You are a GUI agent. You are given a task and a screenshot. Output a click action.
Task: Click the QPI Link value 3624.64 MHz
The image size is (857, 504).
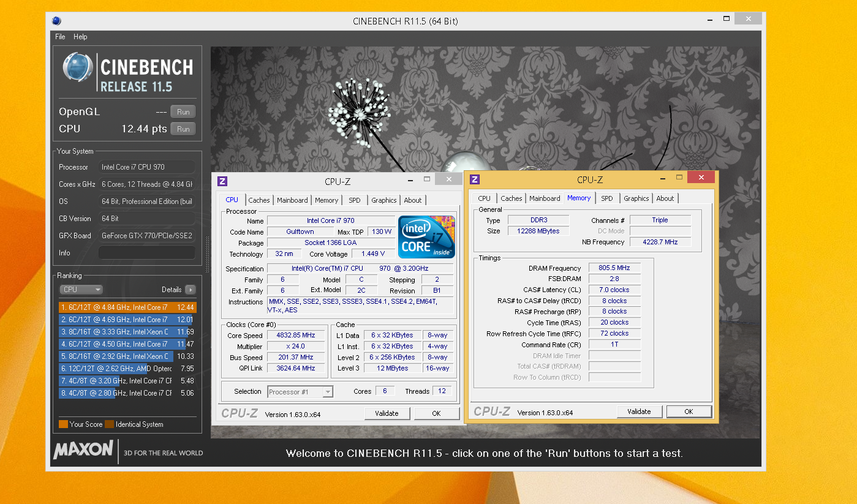(296, 369)
